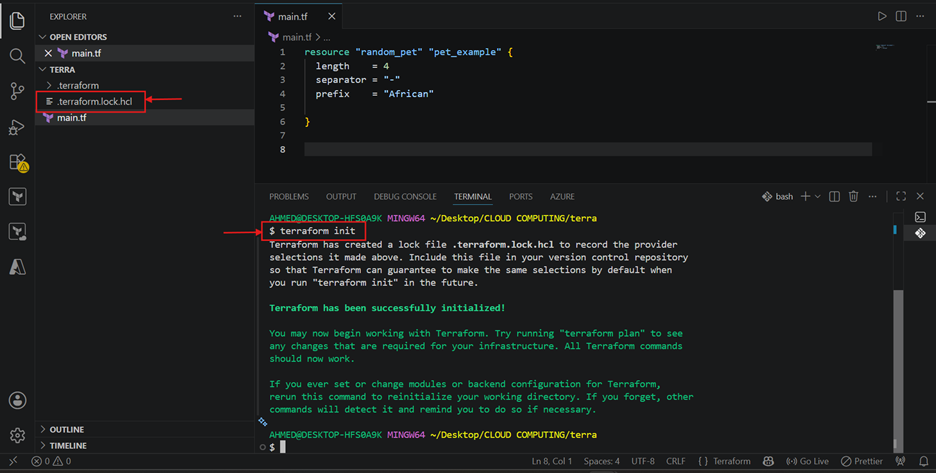The width and height of the screenshot is (936, 473).
Task: Open the Extensions view with warning badge
Action: pyautogui.click(x=19, y=162)
